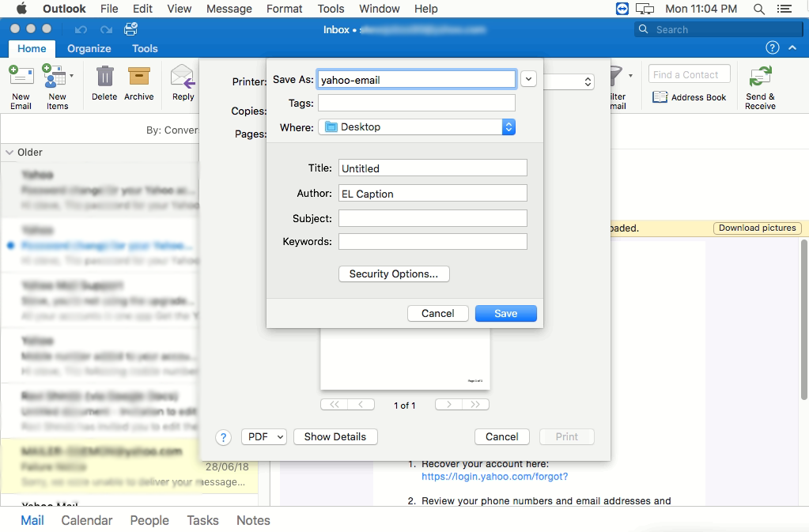The height and width of the screenshot is (532, 809).
Task: Open the login.yahoo.com/forgot link
Action: point(495,477)
